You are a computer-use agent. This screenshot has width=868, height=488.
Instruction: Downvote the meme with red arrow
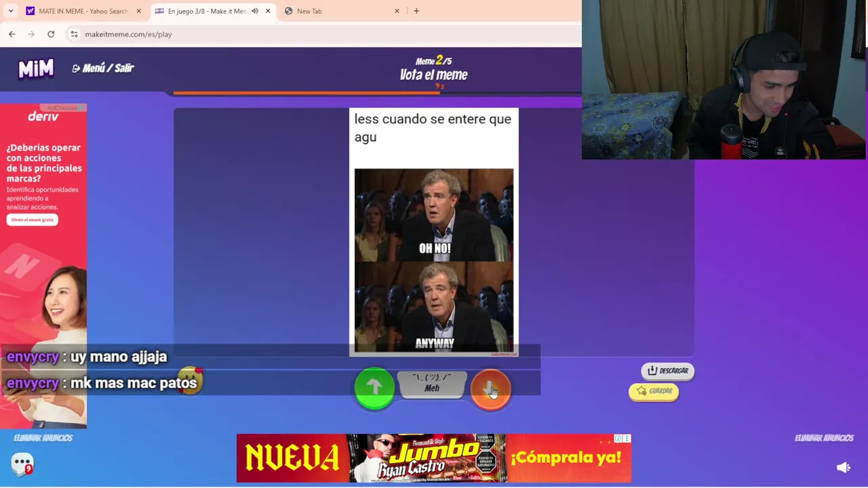coord(490,389)
